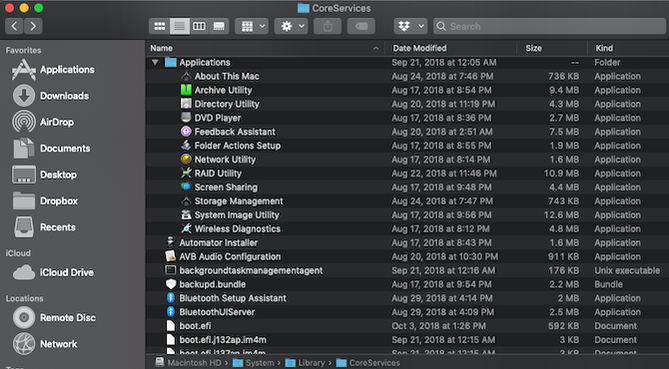Open the item grouping dropdown
Image resolution: width=669 pixels, height=369 pixels.
pyautogui.click(x=252, y=26)
